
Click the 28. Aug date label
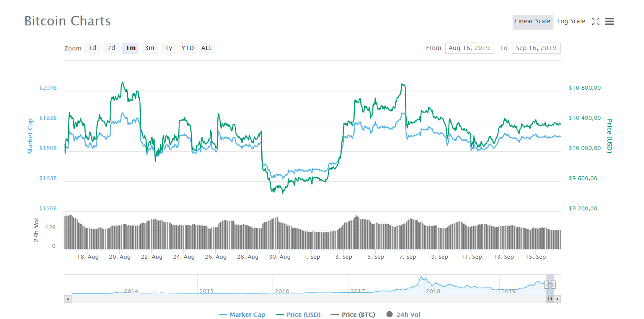coord(248,257)
